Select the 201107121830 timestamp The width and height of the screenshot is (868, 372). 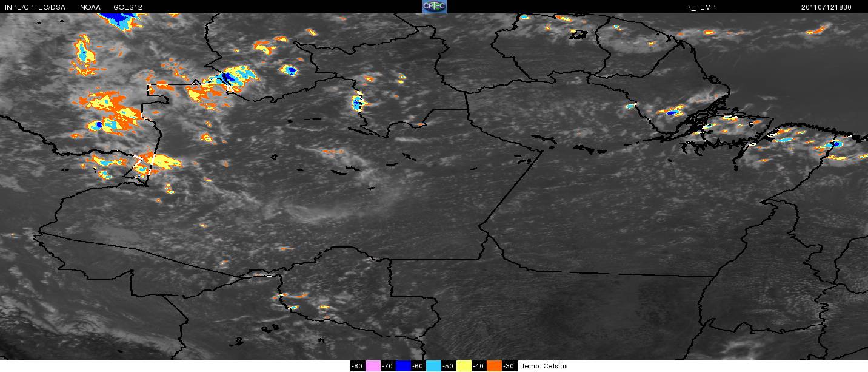826,7
